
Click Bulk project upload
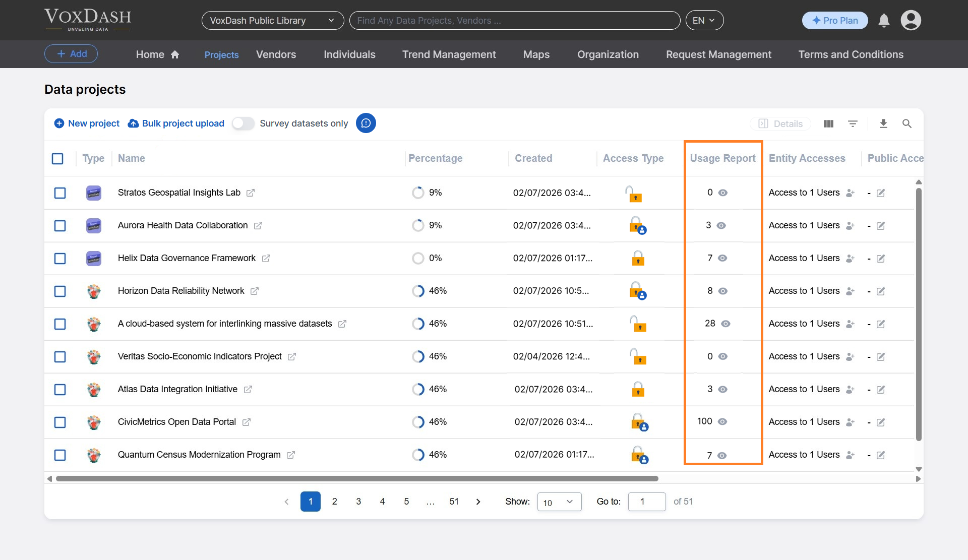pos(175,123)
